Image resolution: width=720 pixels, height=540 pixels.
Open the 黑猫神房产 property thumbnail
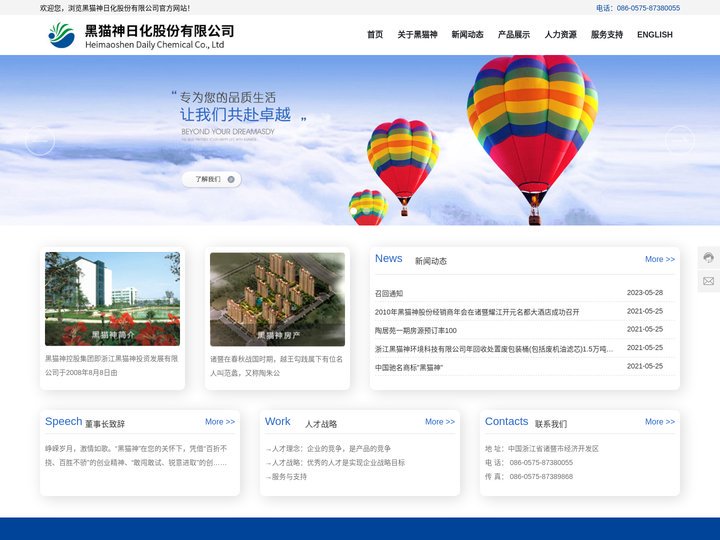point(277,299)
